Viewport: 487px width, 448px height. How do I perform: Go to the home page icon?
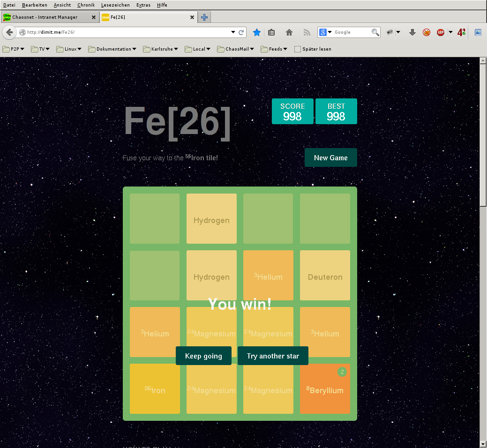[289, 32]
